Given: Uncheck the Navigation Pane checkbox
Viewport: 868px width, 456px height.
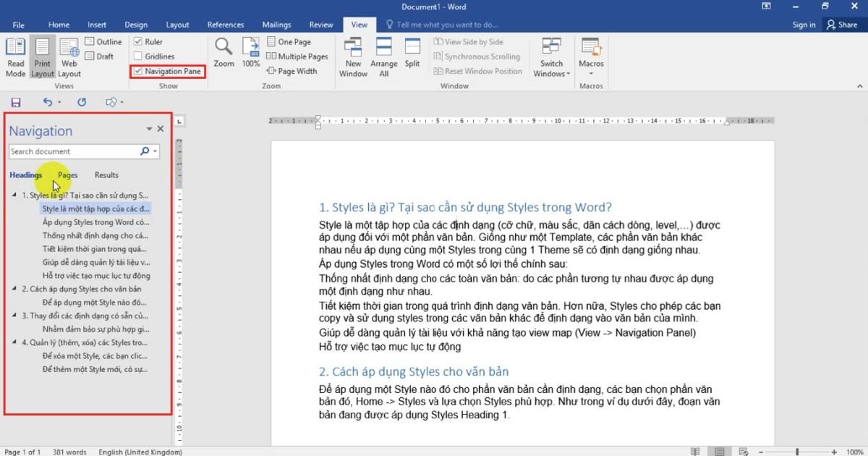Looking at the screenshot, I should click(x=138, y=72).
